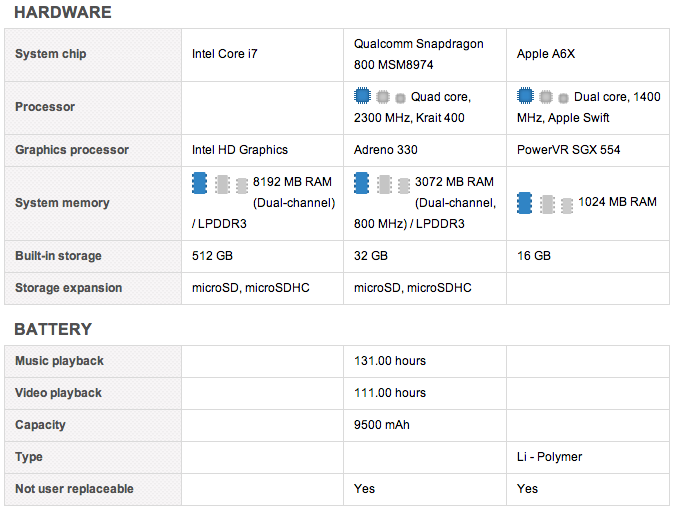Click the blue chip icon beside Quad core

[x=363, y=97]
